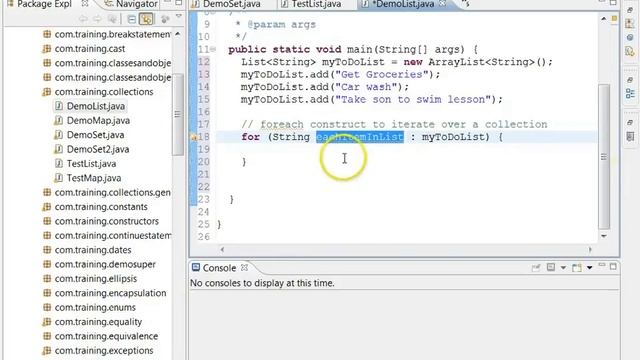Click the highlighted eachItemInList variable
The width and height of the screenshot is (640, 360).
[x=360, y=137]
